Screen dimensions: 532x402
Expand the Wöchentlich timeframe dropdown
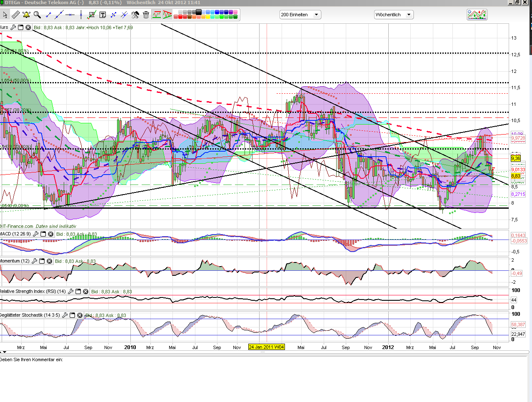pos(394,15)
